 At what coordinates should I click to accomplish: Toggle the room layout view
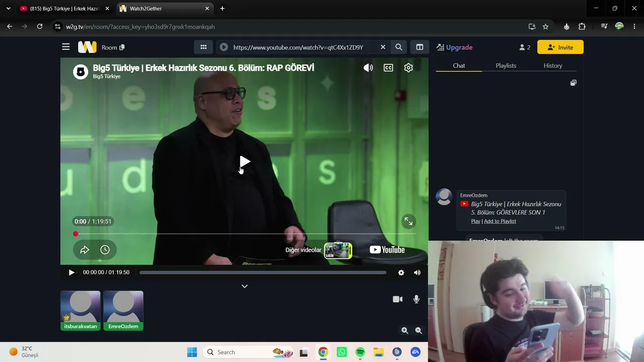420,47
